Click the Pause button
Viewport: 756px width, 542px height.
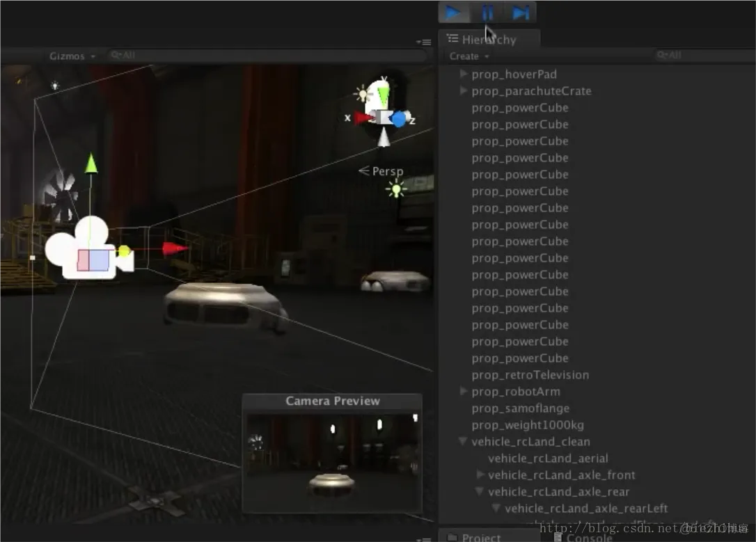tap(487, 13)
